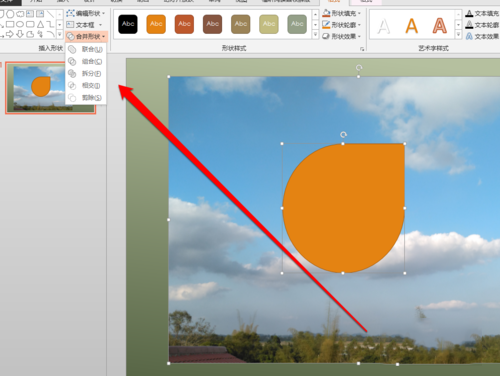Apply the black Abc shape style
500x376 pixels.
pyautogui.click(x=128, y=24)
